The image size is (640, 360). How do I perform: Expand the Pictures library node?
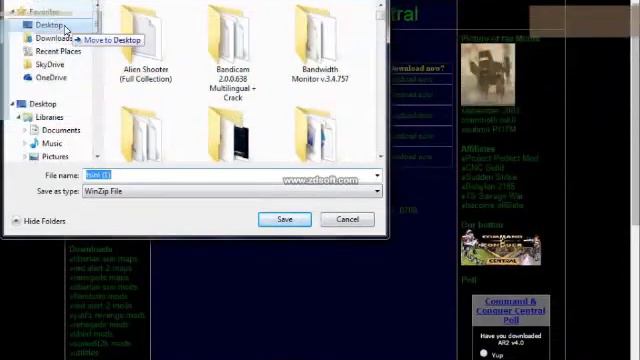pos(25,156)
